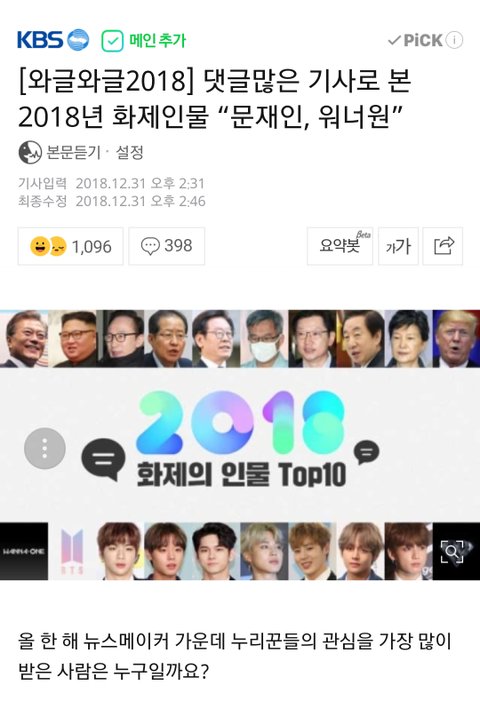The height and width of the screenshot is (717, 480).
Task: Click the share arrow icon
Action: click(x=443, y=246)
